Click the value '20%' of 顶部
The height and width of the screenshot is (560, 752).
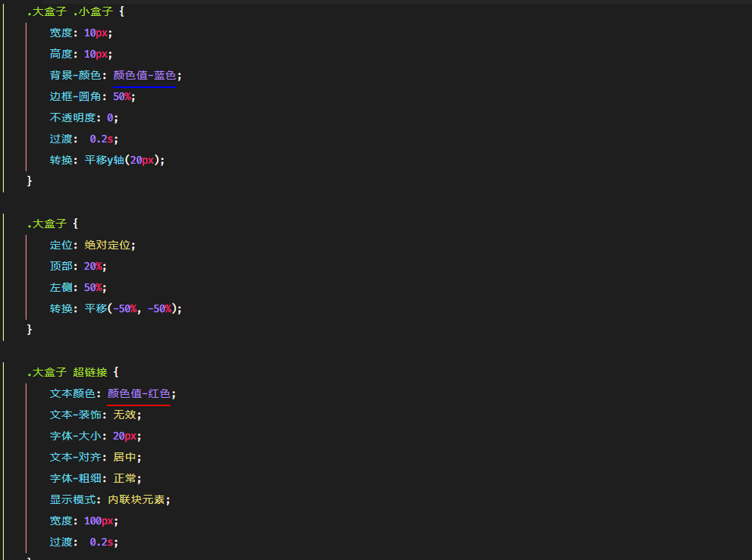(x=93, y=266)
